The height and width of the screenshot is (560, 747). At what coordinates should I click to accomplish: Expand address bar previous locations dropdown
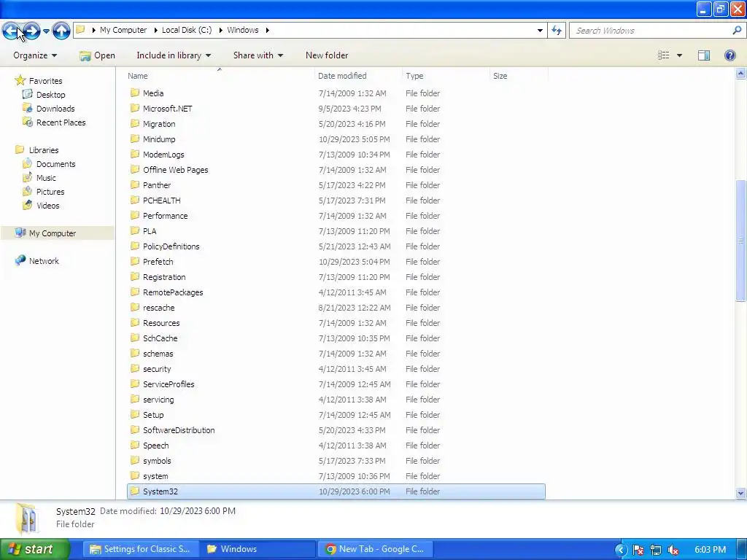[540, 31]
